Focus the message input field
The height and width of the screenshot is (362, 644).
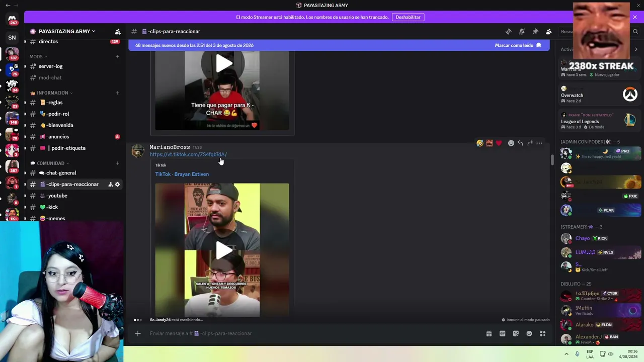tap(314, 333)
